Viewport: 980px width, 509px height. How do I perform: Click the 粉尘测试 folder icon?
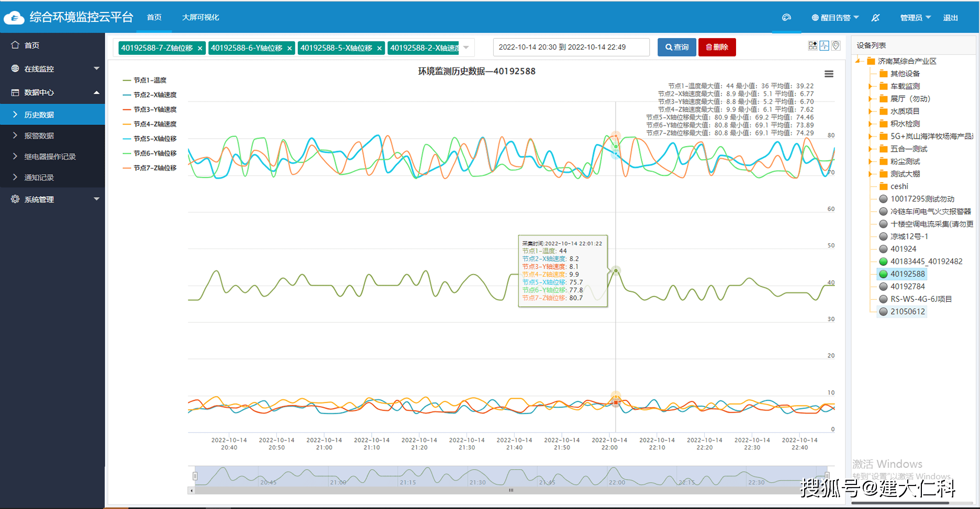(x=884, y=161)
